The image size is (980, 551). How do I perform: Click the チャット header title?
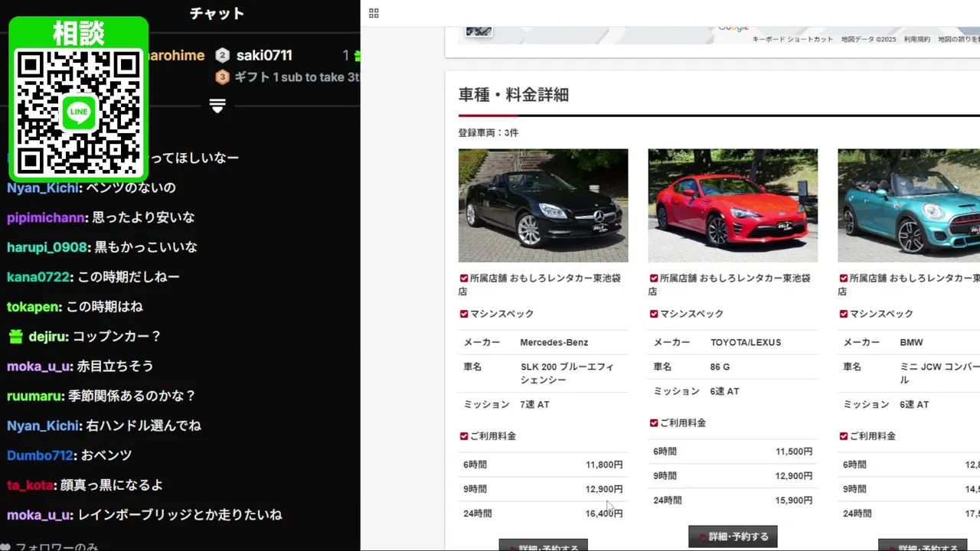tap(217, 14)
